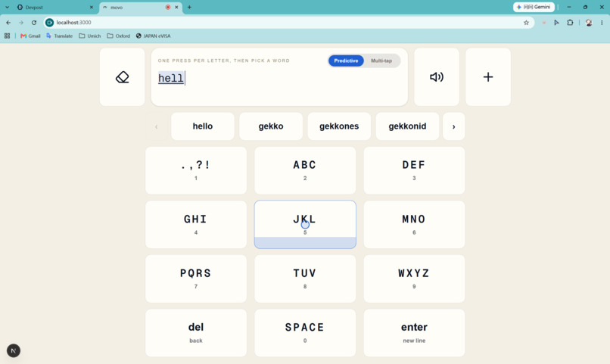Tap the SPACE key 0
This screenshot has height=364, width=610.
pos(305,332)
